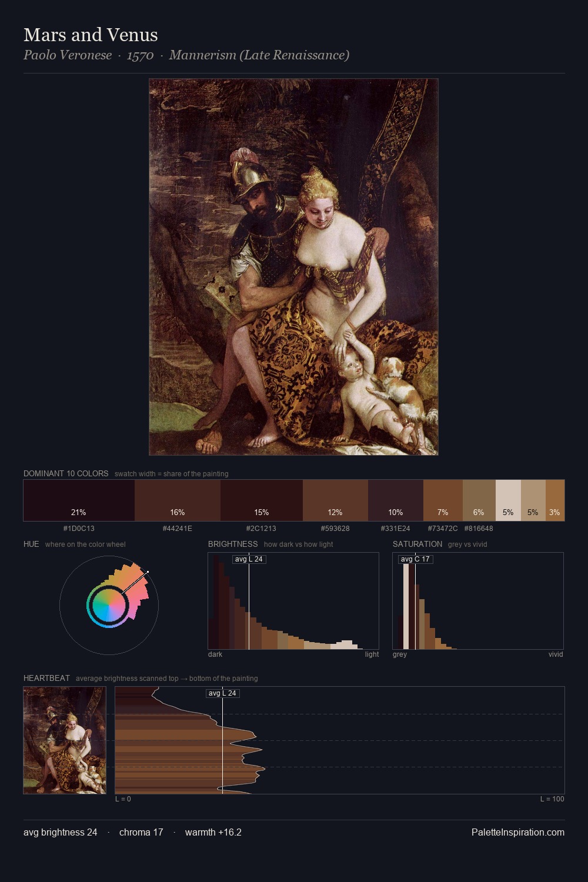This screenshot has width=588, height=882.
Task: Click the saturation avg C 17 label
Action: tap(415, 559)
